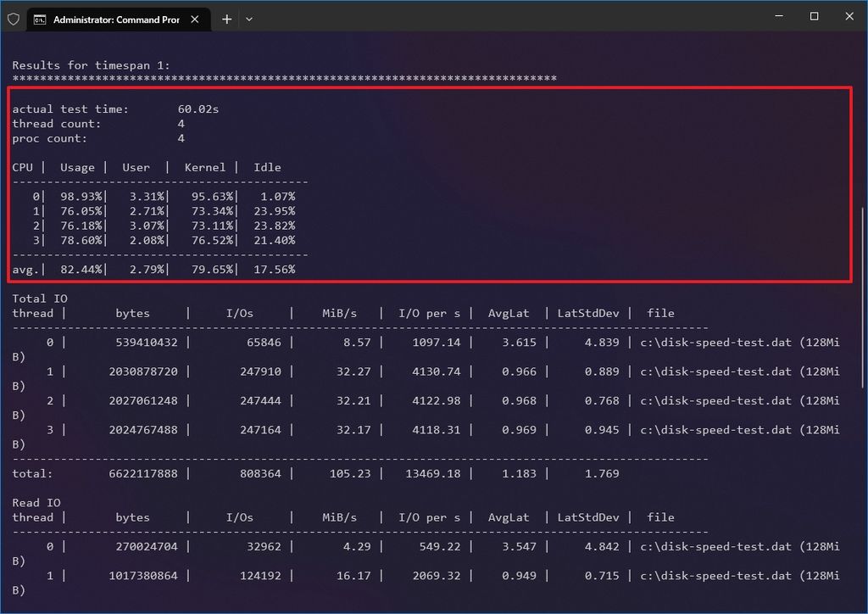868x614 pixels.
Task: Click the '60.02s' actual test time value
Action: [x=198, y=109]
